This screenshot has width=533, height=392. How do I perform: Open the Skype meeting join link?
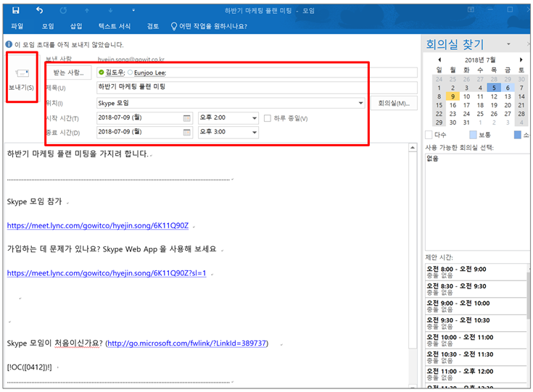coord(97,225)
